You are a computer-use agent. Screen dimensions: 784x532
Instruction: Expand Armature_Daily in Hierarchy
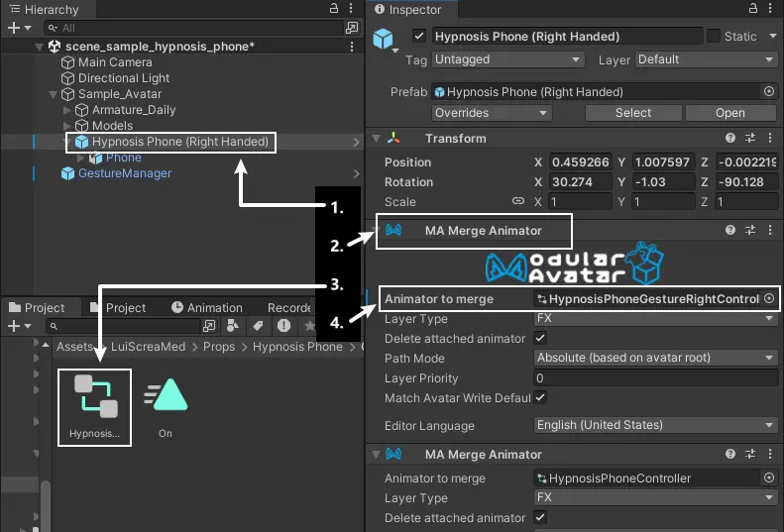tap(67, 110)
